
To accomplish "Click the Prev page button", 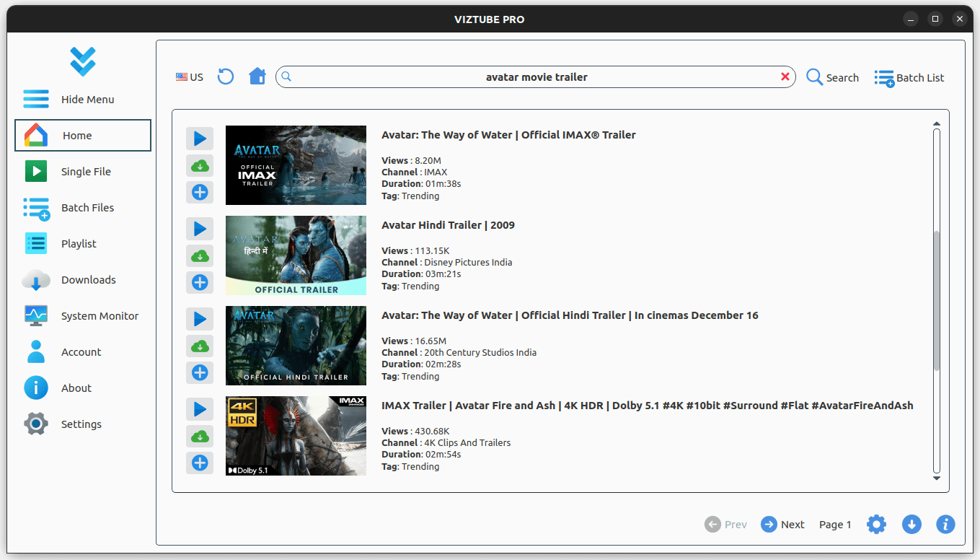I will pyautogui.click(x=725, y=525).
